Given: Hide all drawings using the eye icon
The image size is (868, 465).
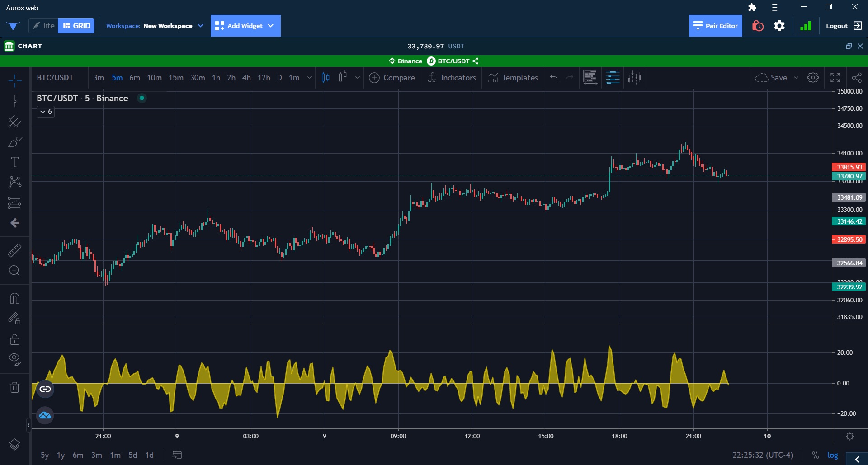Looking at the screenshot, I should 14,359.
